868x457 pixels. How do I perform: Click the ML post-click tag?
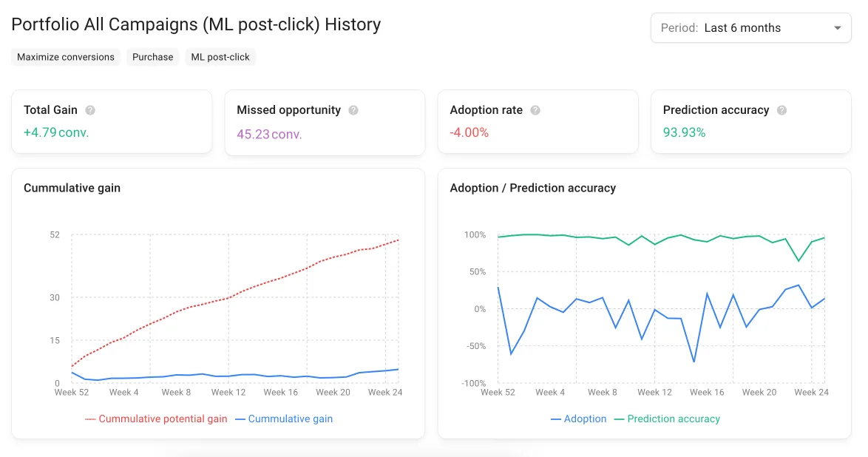tap(220, 56)
